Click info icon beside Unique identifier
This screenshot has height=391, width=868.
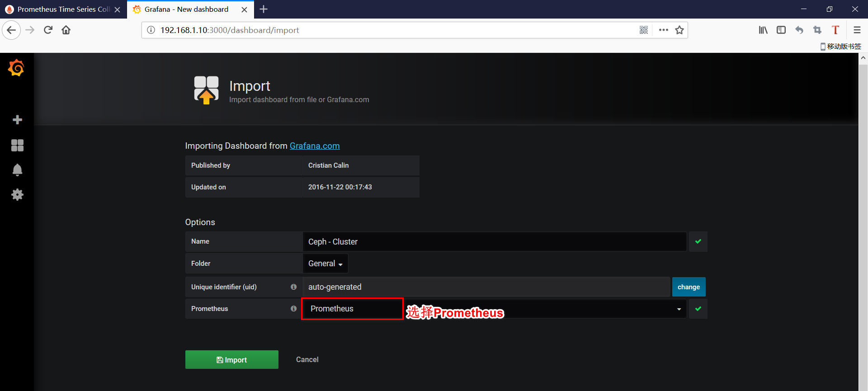[293, 287]
